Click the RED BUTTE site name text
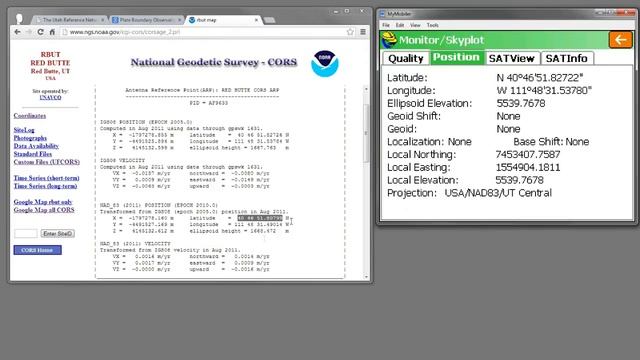 tap(50, 63)
